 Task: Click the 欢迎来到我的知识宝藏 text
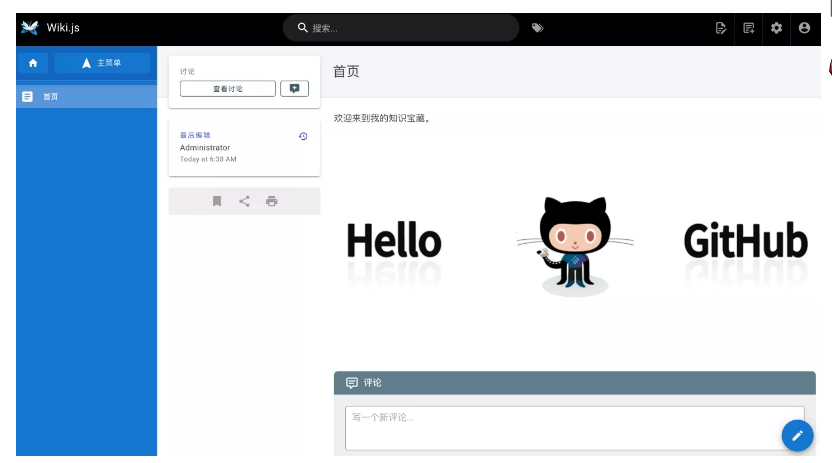click(382, 118)
